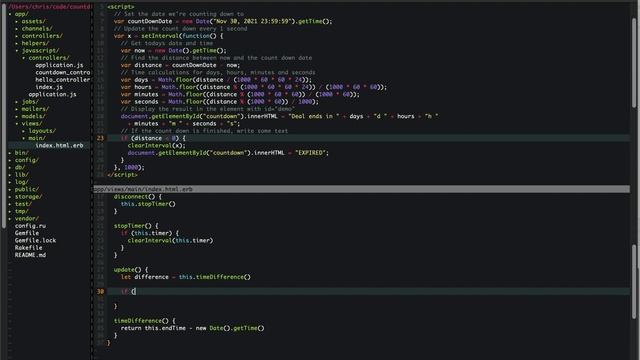Expand the mailers/ folder arrow
Viewport: 640px width, 360px height.
point(17,109)
